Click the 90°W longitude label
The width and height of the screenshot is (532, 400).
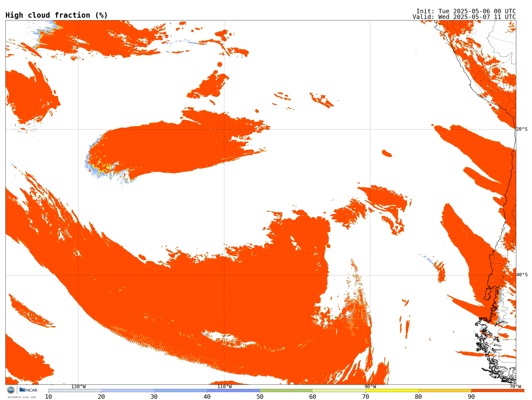click(x=370, y=387)
